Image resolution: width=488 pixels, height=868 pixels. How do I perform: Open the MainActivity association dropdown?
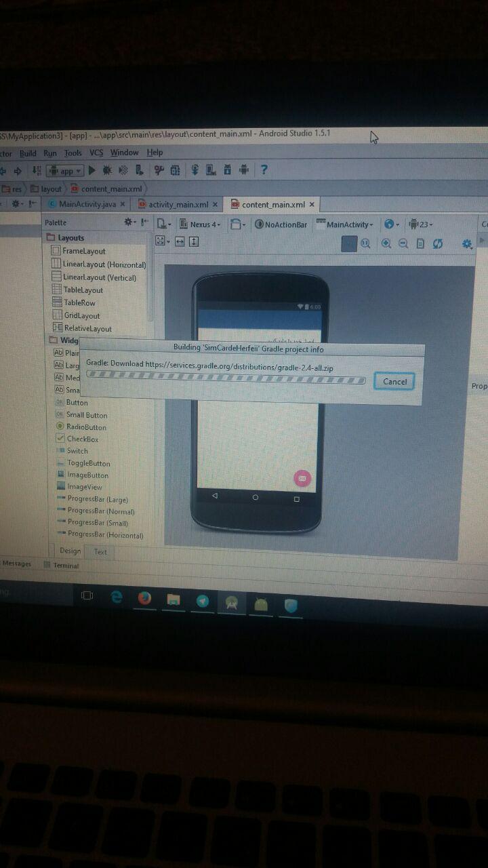[348, 224]
